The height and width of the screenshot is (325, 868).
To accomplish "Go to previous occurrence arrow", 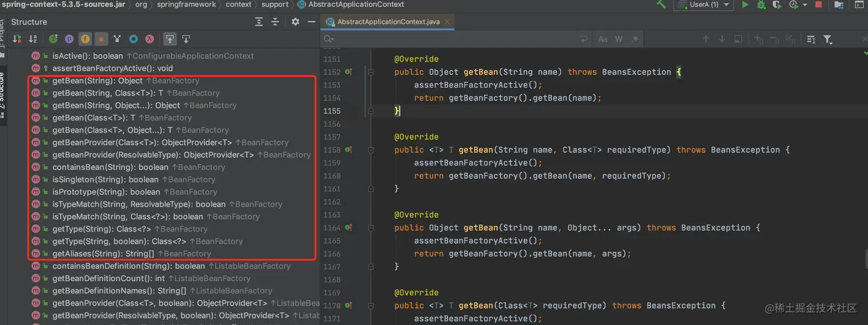I will coord(706,39).
